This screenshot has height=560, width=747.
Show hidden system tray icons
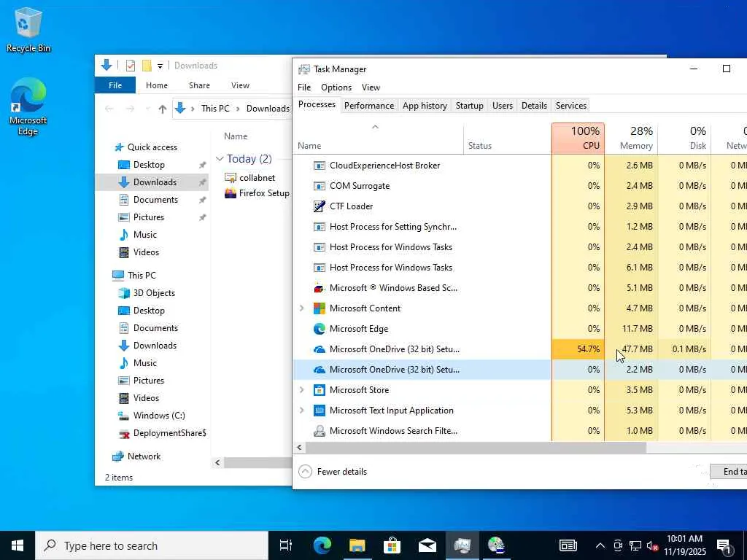click(x=600, y=545)
